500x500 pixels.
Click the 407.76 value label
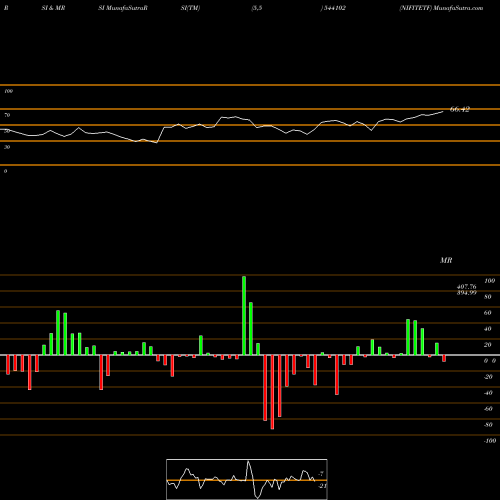(x=466, y=287)
